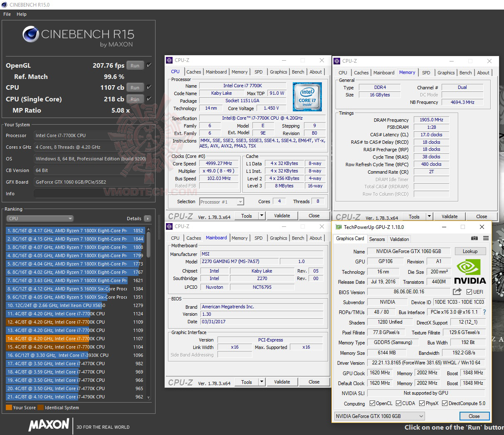Toggle the PhysX computing checkbox
Viewport: 504px width, 435px height.
[x=422, y=403]
